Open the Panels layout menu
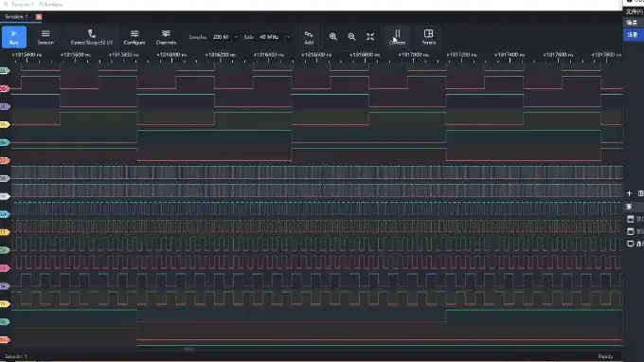This screenshot has height=362, width=644. click(428, 37)
